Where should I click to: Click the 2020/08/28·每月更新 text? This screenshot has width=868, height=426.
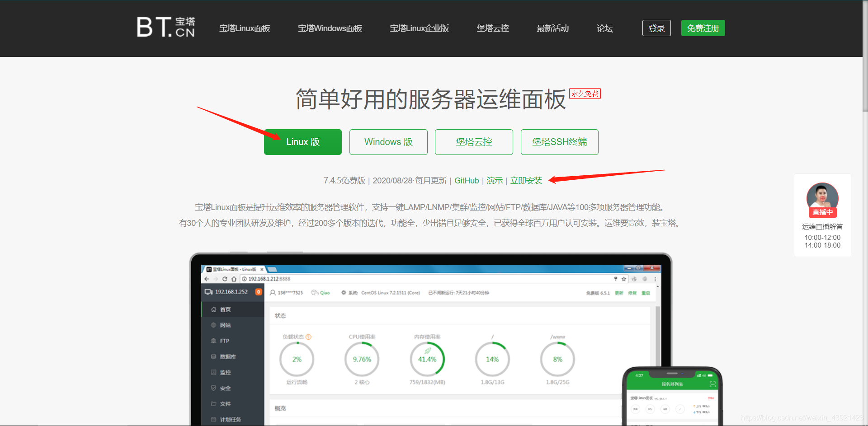410,181
